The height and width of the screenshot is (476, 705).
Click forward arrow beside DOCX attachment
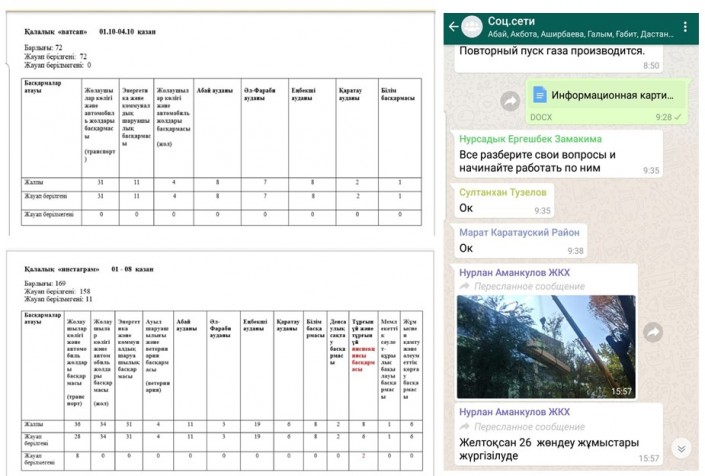(510, 101)
